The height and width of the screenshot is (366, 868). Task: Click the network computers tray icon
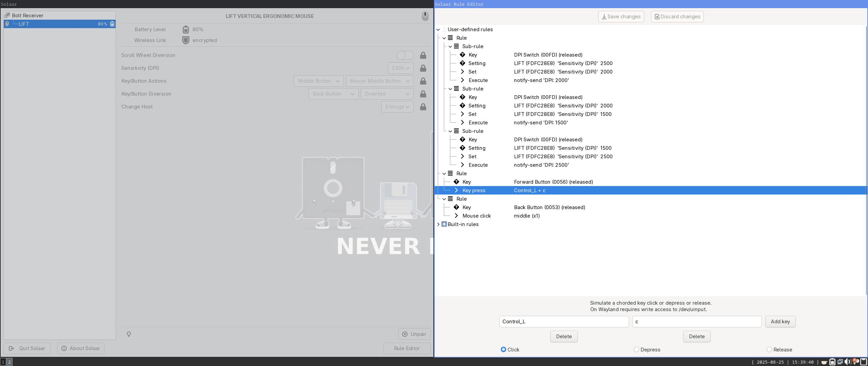tap(840, 362)
